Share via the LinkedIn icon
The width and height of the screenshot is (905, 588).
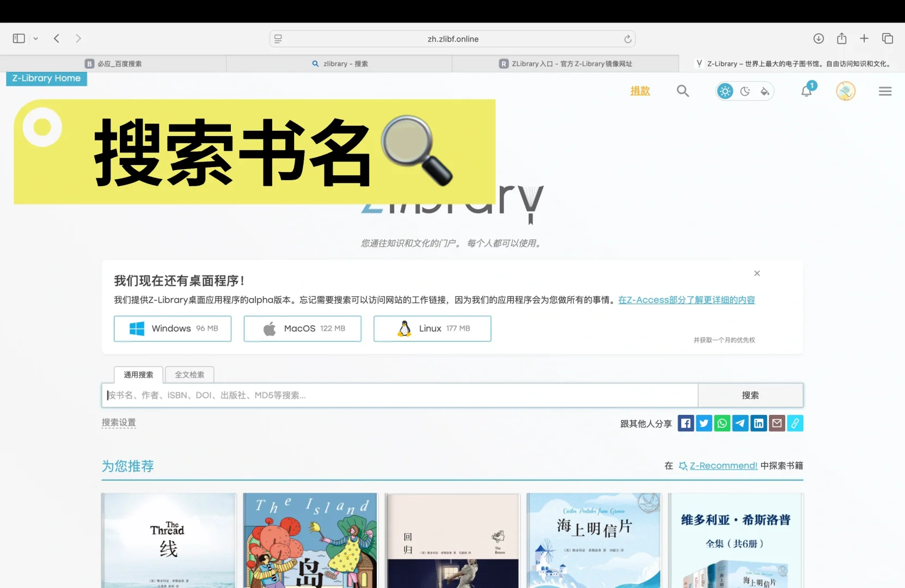759,423
